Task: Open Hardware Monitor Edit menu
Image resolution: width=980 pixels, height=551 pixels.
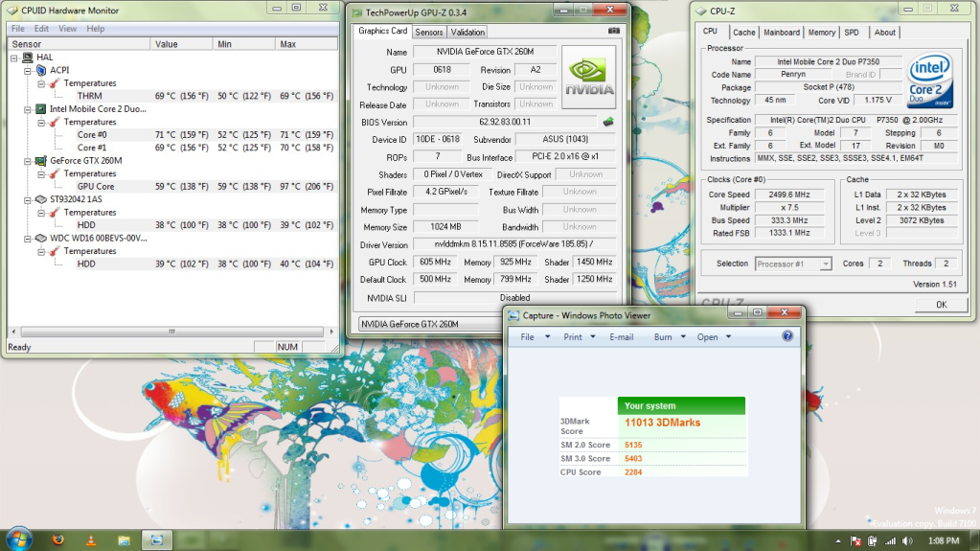Action: click(41, 29)
